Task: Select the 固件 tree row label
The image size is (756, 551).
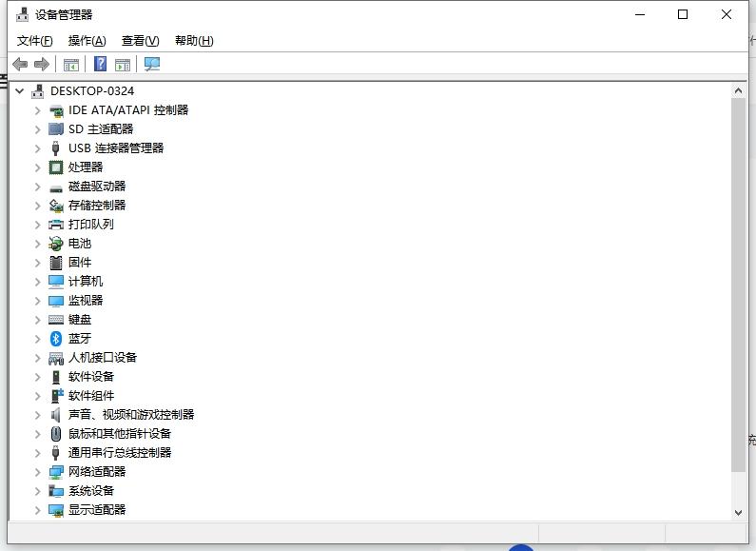Action: point(80,263)
